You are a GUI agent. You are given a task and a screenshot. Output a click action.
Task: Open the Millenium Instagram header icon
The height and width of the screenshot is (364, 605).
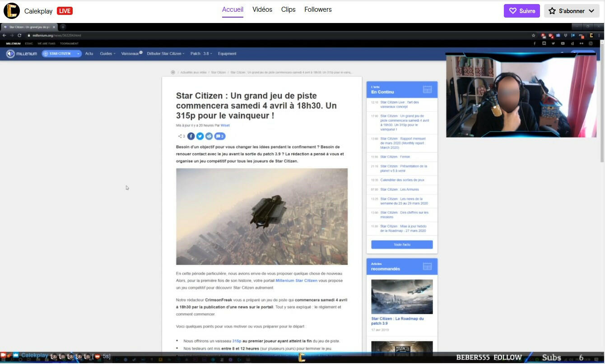coord(591,44)
